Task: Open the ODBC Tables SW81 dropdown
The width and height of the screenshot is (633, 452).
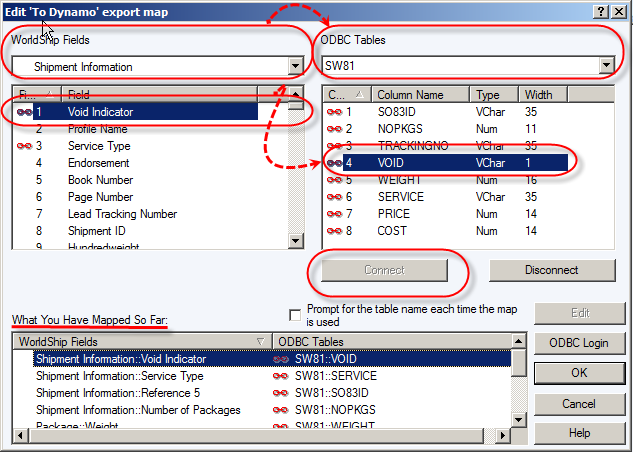Action: pyautogui.click(x=606, y=65)
